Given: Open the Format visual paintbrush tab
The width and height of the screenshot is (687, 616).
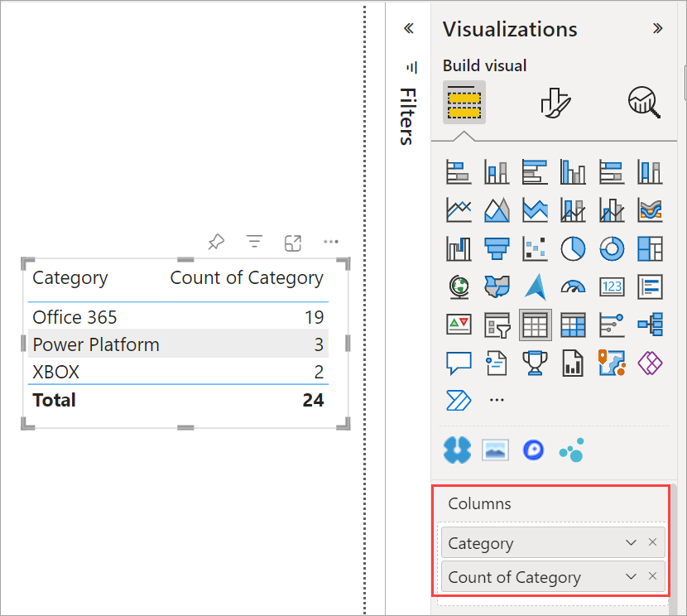Looking at the screenshot, I should click(x=555, y=103).
